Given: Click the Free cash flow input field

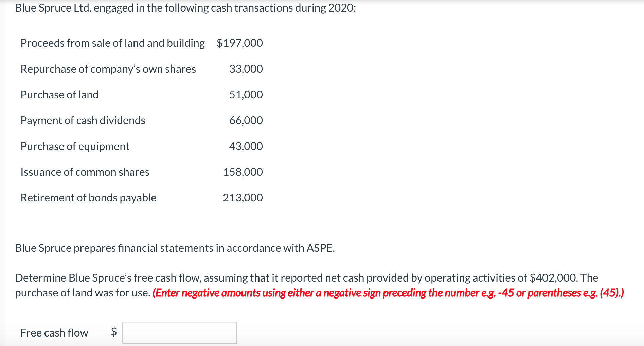Looking at the screenshot, I should (179, 332).
